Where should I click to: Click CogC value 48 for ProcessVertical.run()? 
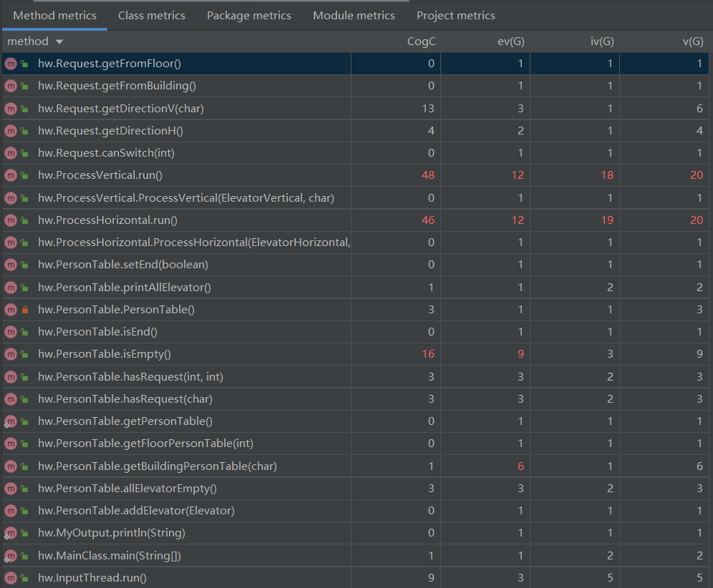click(428, 175)
